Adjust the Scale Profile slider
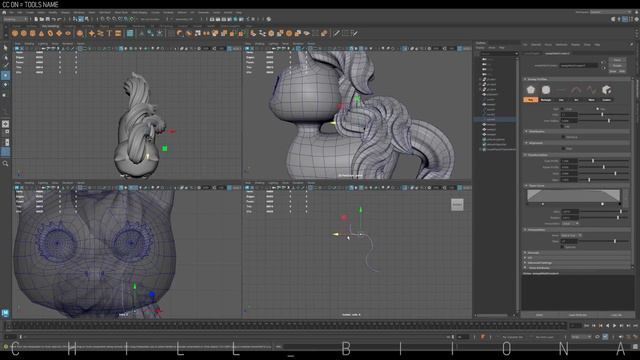640x360 pixels. pos(604,161)
